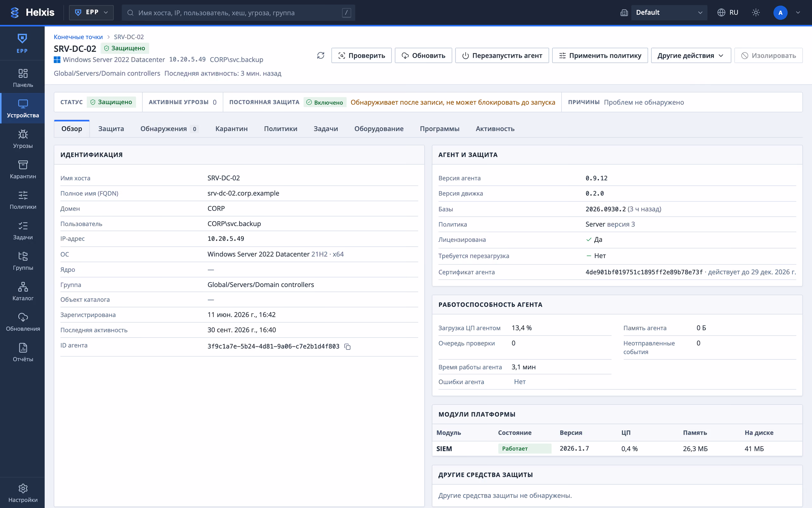Viewport: 812px width, 508px height.
Task: Click the Изолировать button
Action: 768,56
